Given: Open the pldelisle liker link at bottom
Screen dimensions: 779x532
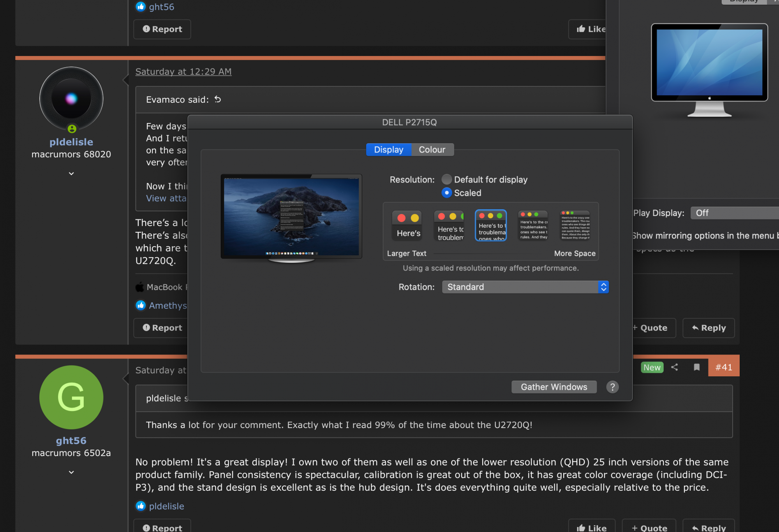Looking at the screenshot, I should (166, 506).
